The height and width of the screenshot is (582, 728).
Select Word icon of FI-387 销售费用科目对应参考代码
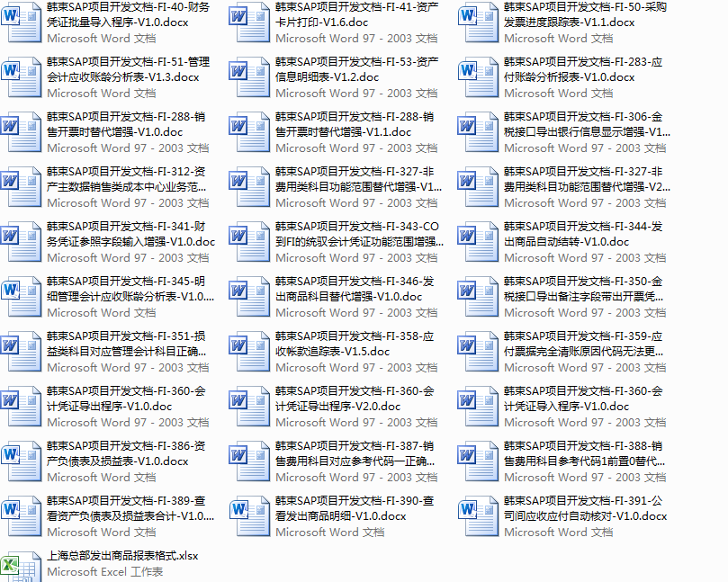(x=249, y=460)
